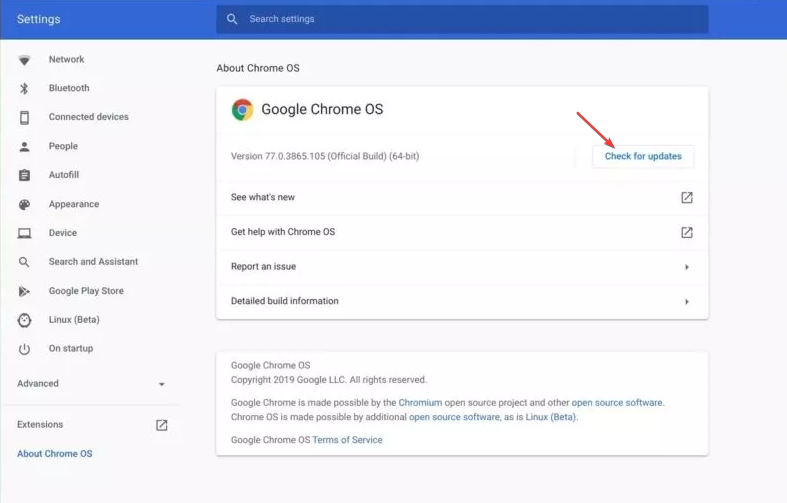
Task: Open Chrome OS open source software link
Action: [455, 417]
